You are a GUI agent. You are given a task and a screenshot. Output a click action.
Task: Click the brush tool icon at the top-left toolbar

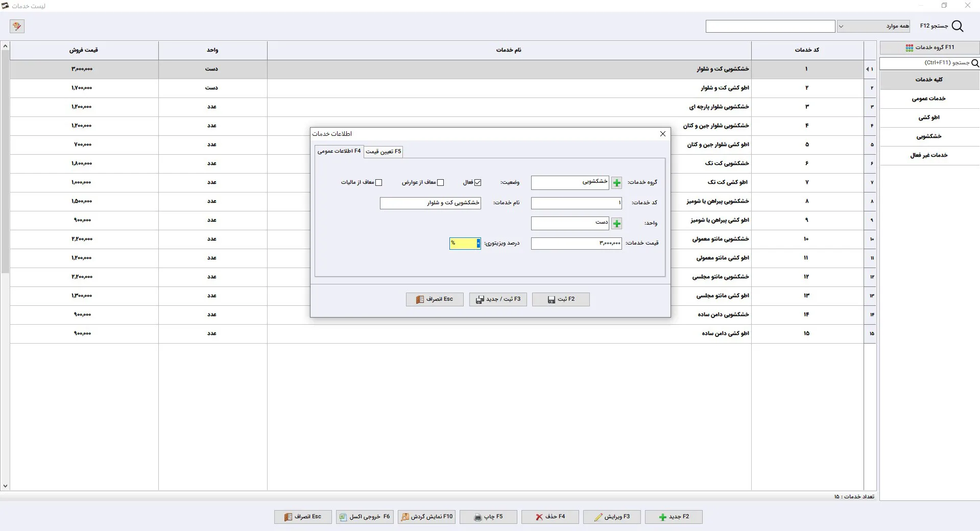pyautogui.click(x=17, y=26)
